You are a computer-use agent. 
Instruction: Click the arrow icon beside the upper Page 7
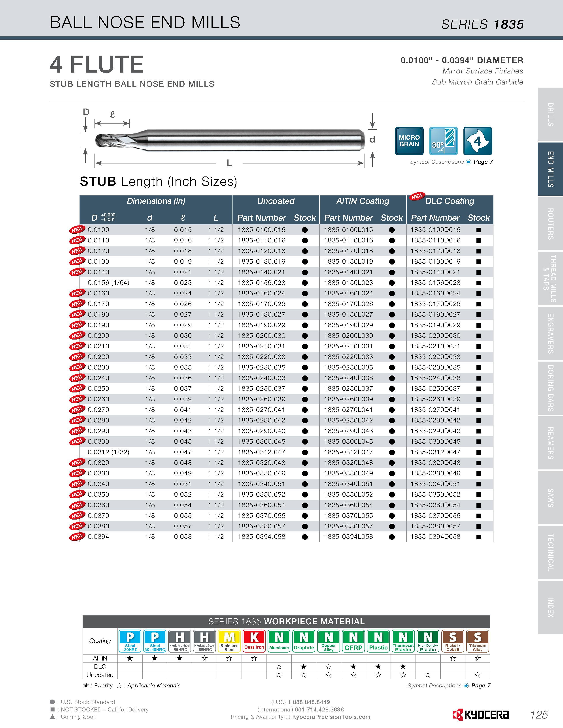click(x=469, y=162)
